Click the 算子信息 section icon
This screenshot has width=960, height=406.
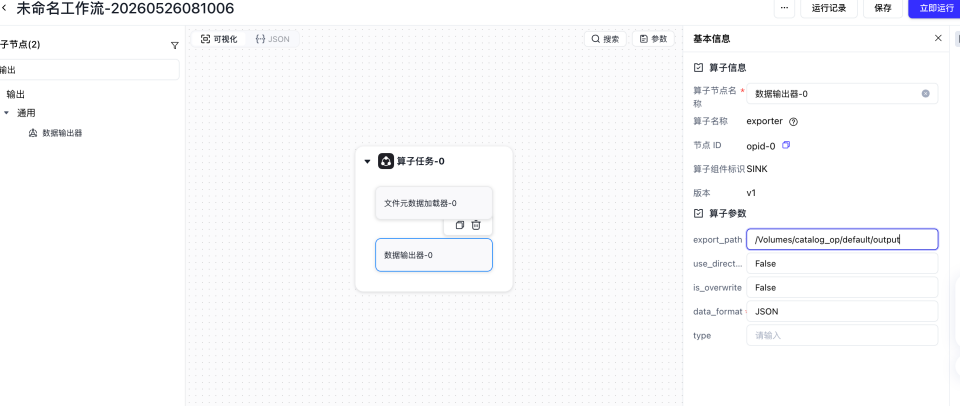pyautogui.click(x=698, y=68)
